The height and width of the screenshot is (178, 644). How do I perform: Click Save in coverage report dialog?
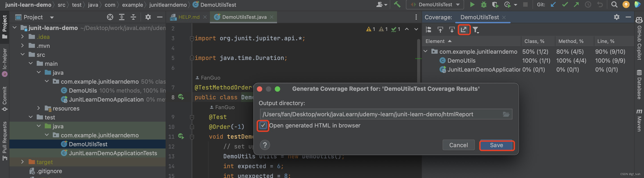(497, 145)
